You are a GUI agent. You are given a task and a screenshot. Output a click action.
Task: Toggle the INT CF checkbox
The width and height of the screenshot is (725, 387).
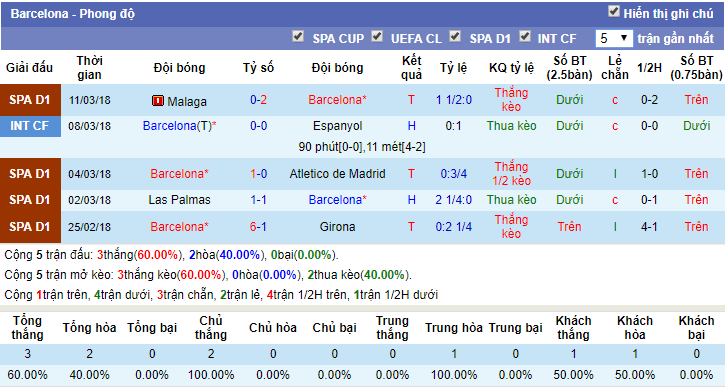525,36
